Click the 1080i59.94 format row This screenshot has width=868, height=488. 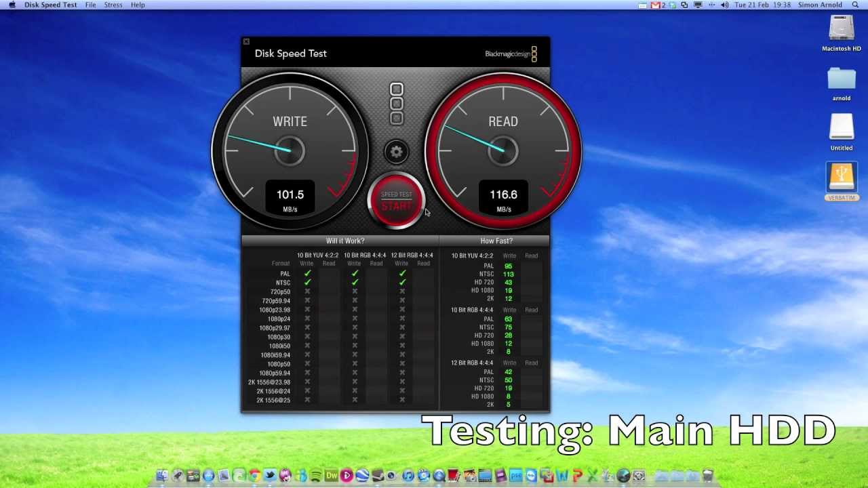(x=339, y=355)
